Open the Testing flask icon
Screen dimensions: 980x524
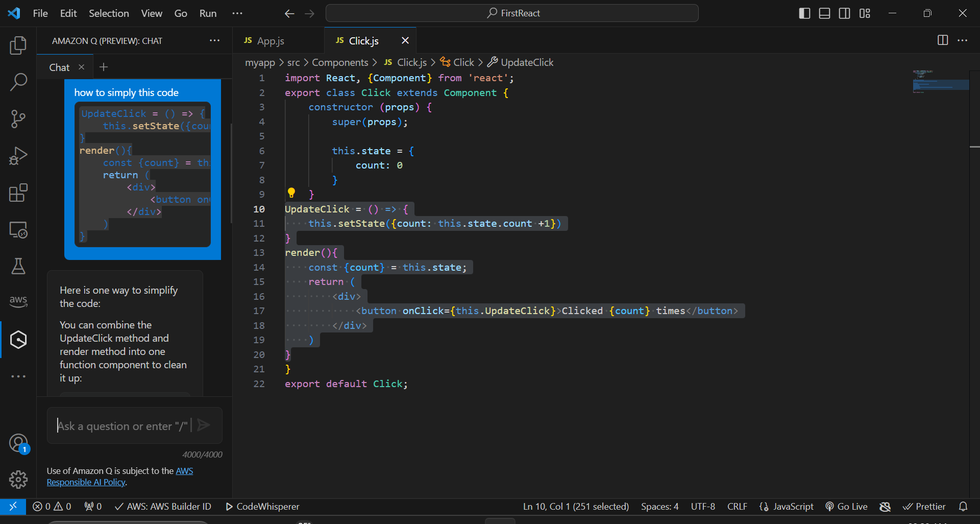coord(18,266)
